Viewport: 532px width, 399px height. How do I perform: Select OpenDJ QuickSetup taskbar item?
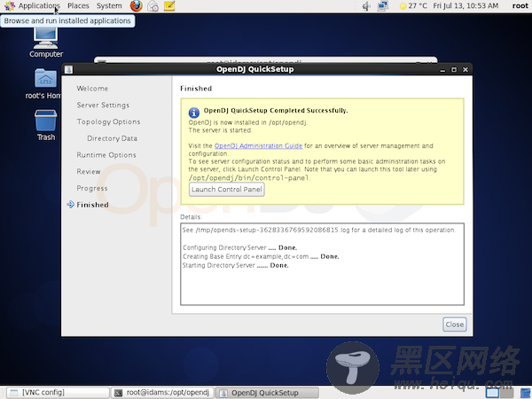click(x=267, y=393)
